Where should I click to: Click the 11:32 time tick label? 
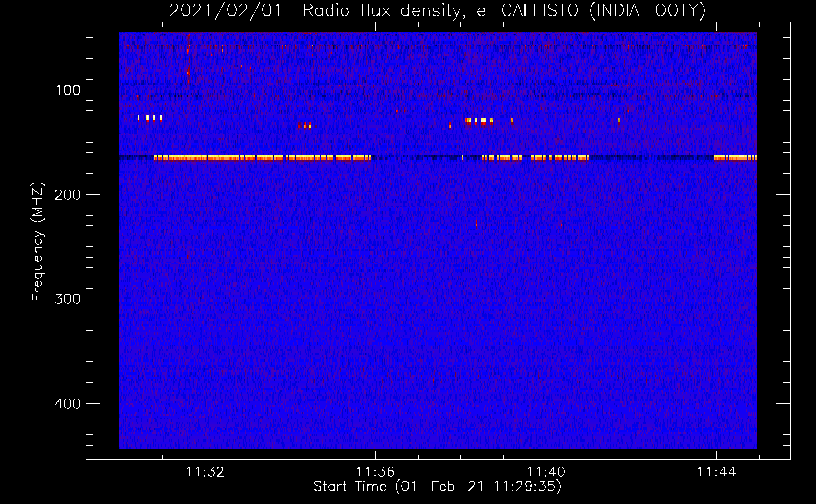(205, 472)
